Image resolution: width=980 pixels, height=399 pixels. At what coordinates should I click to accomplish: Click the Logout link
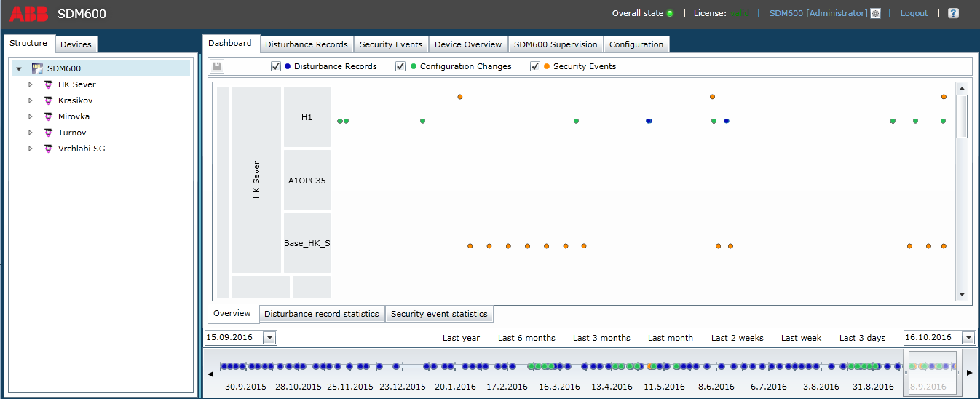[914, 13]
